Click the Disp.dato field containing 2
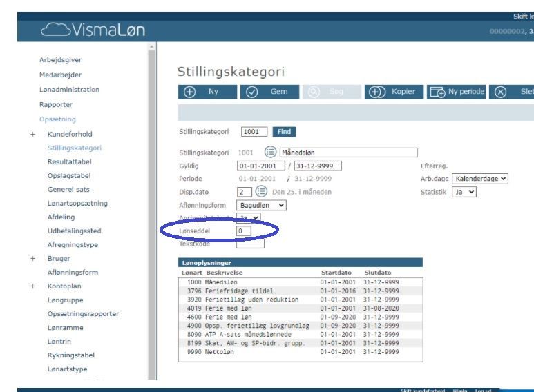This screenshot has width=534, height=392. coord(244,192)
